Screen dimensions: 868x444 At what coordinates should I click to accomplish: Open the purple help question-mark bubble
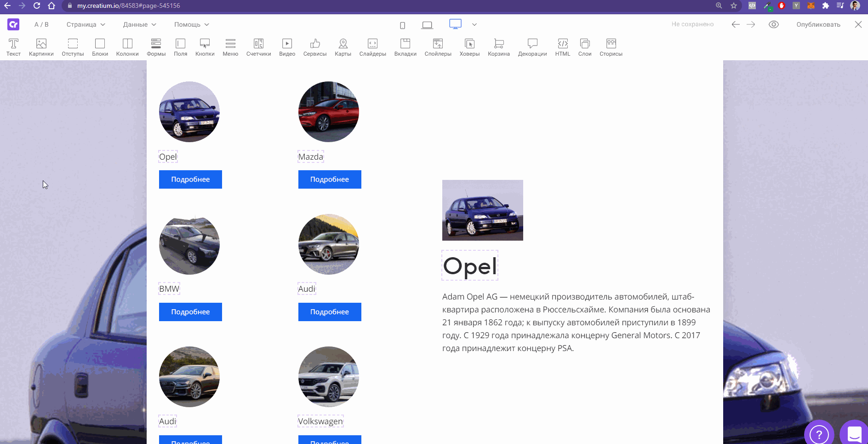819,434
